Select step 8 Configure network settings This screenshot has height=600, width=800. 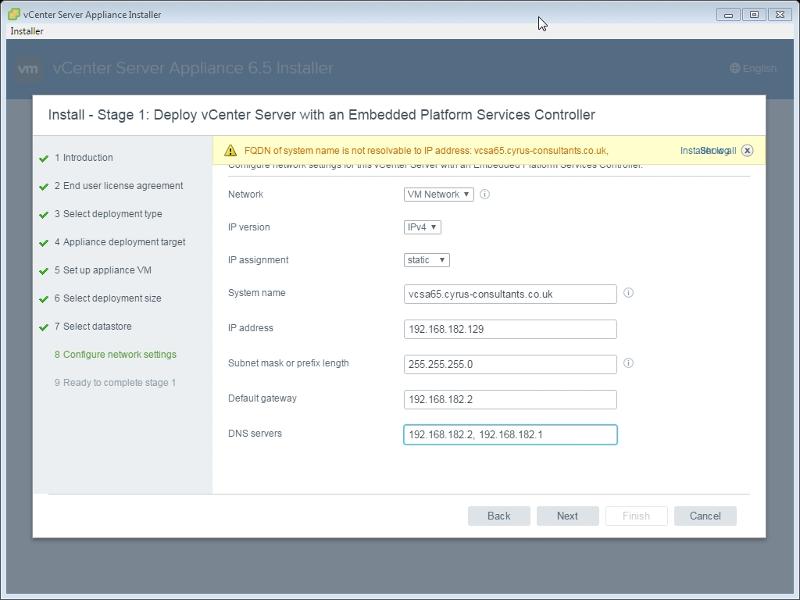coord(115,354)
